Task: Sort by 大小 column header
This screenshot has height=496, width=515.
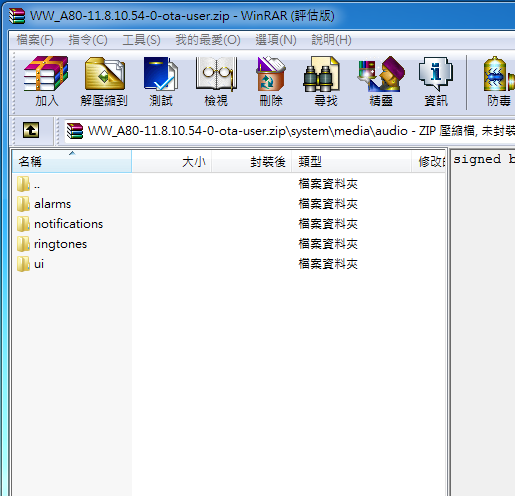Action: (x=172, y=162)
